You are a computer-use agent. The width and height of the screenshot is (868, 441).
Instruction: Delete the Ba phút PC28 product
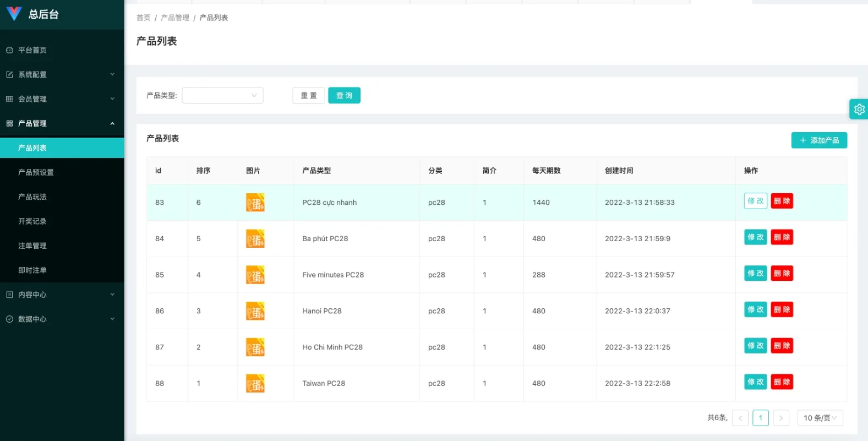(782, 237)
